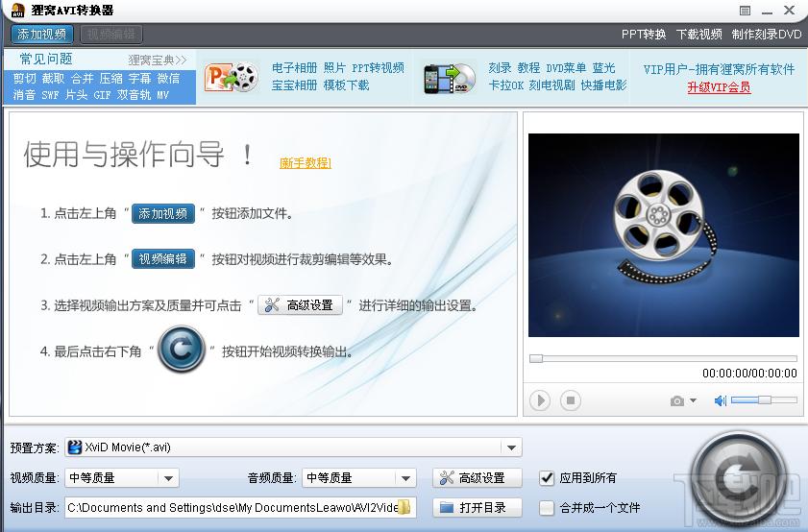
Task: Mute audio with the speaker icon
Action: [x=720, y=400]
